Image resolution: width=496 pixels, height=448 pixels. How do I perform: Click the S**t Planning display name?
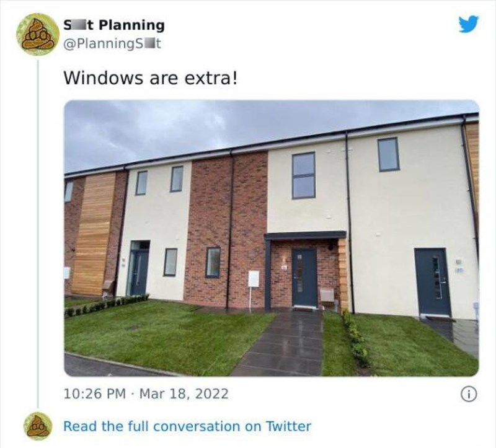[x=114, y=25]
